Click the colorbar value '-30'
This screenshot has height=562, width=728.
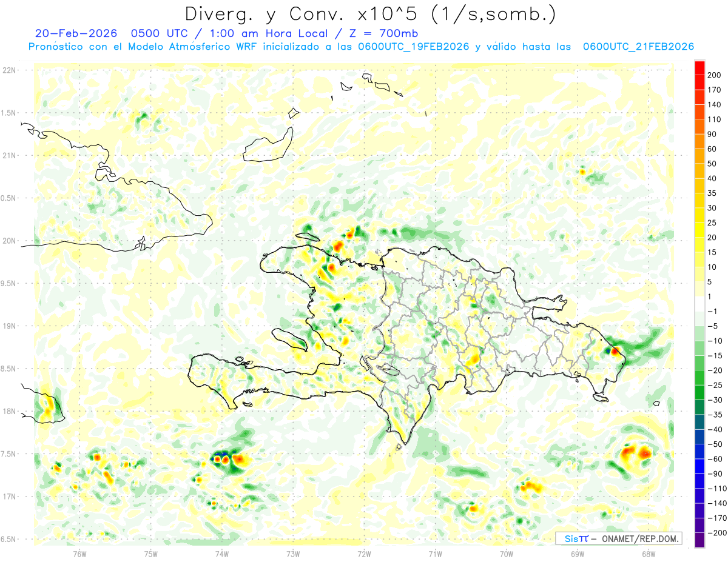[716, 400]
